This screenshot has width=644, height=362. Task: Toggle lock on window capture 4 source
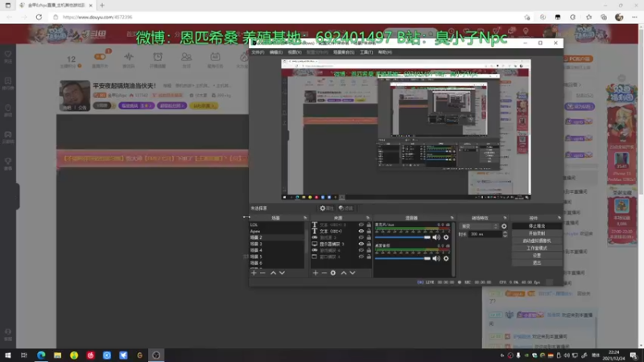[x=369, y=257]
